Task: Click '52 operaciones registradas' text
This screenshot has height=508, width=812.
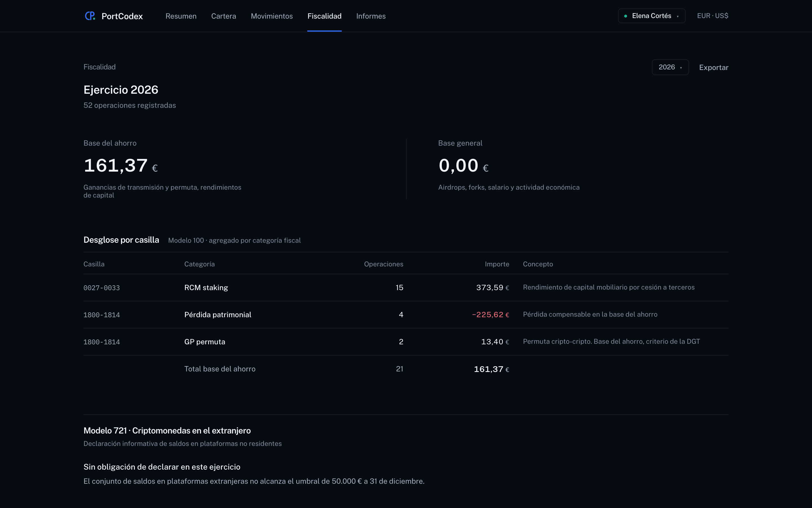Action: [129, 106]
